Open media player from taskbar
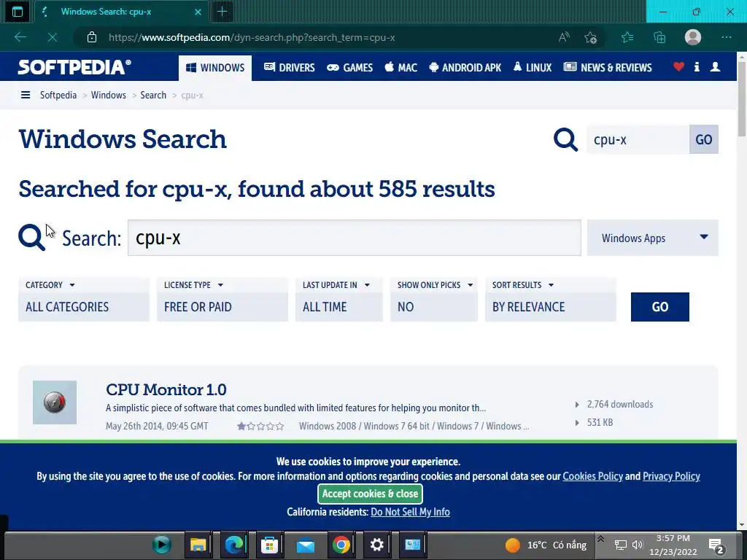The image size is (747, 560). 162,545
